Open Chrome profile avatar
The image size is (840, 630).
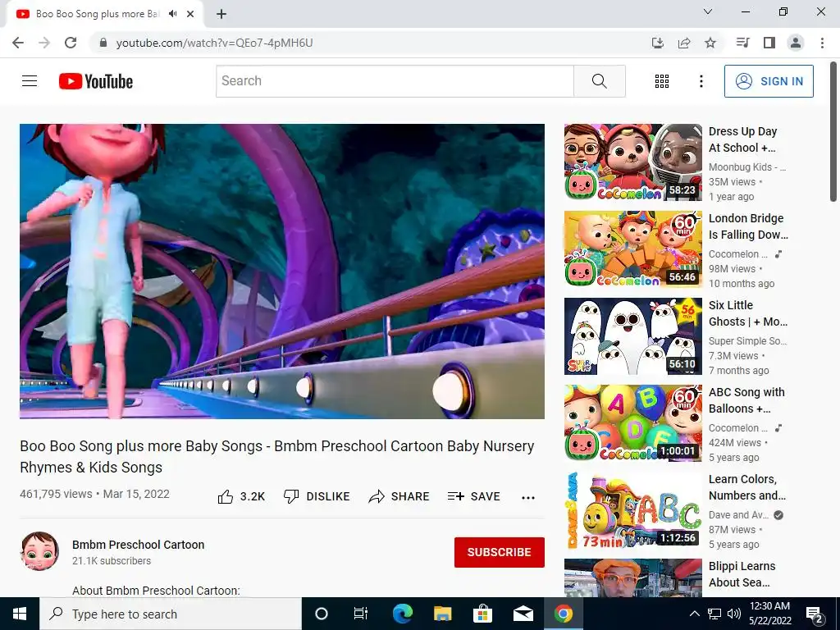click(796, 43)
